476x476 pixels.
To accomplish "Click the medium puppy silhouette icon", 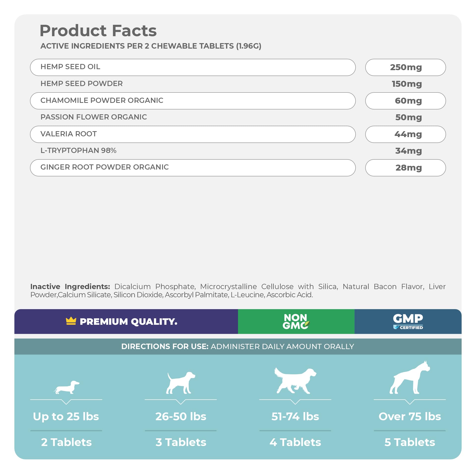I will (180, 383).
